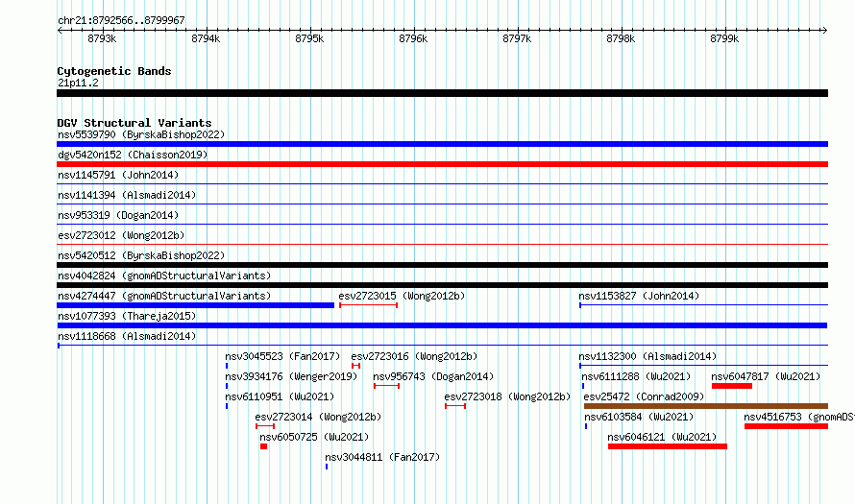Select the blue nsv4274447 variant bar
Image resolution: width=855 pixels, height=504 pixels.
point(195,305)
